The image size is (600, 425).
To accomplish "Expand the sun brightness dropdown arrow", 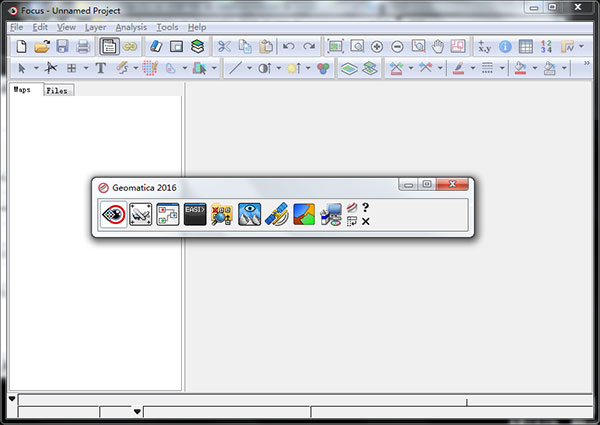I will [x=308, y=68].
